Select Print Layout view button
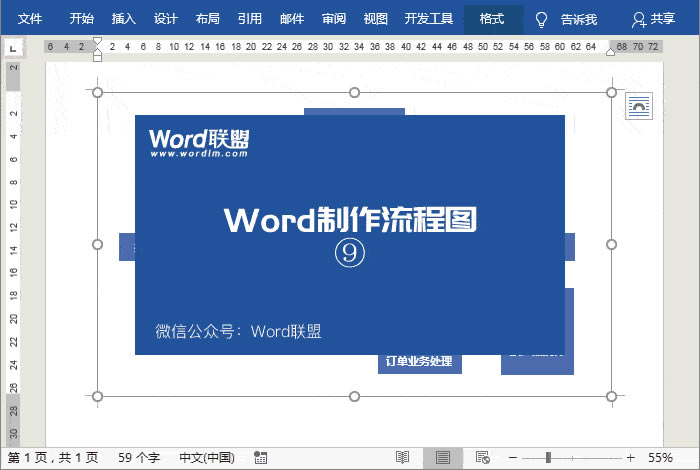Screen dimensions: 700x470 (442, 457)
